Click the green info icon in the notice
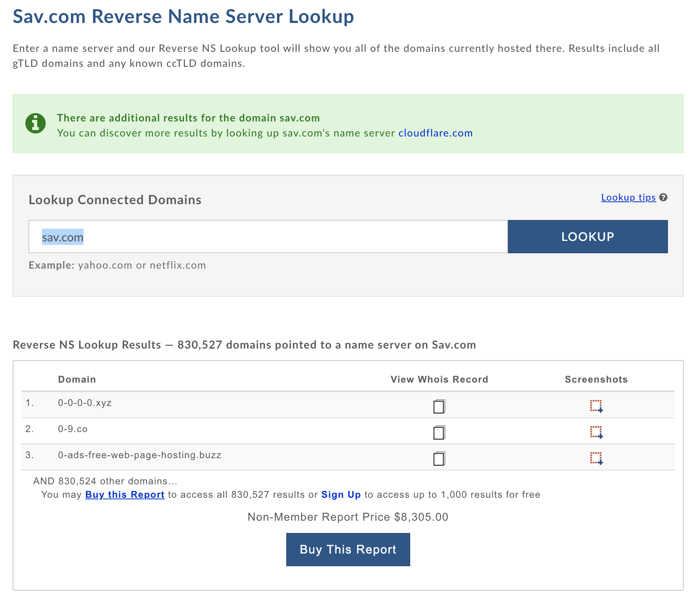The width and height of the screenshot is (700, 603). pyautogui.click(x=36, y=123)
